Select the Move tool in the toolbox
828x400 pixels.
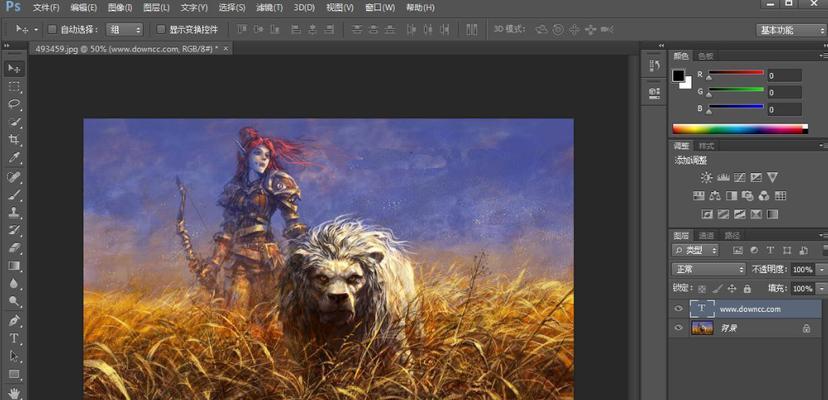[14, 69]
